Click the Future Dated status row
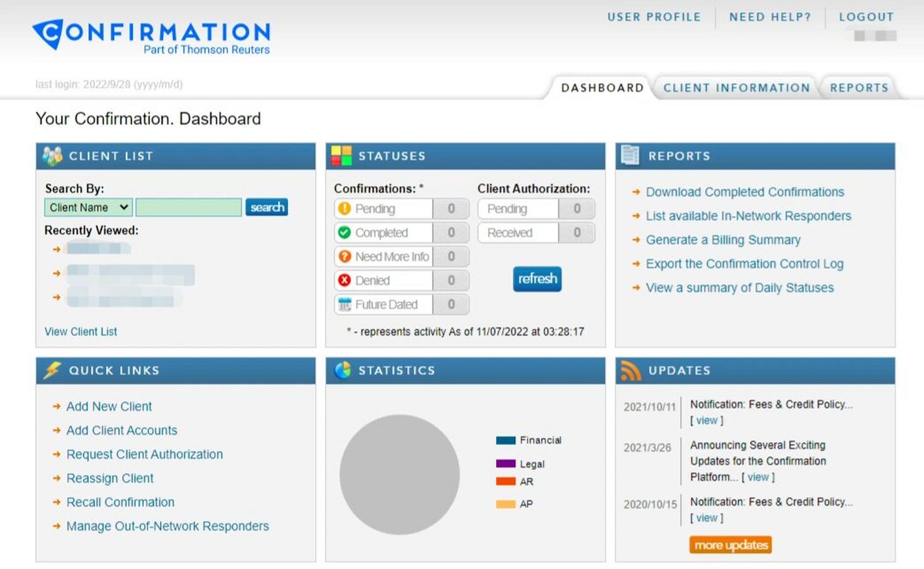The width and height of the screenshot is (924, 569). point(402,305)
